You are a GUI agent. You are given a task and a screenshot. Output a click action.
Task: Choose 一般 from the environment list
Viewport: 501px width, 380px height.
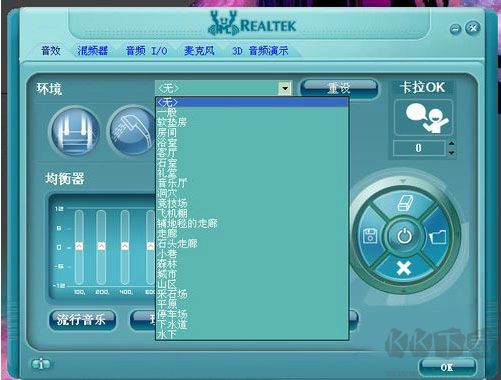tap(252, 112)
